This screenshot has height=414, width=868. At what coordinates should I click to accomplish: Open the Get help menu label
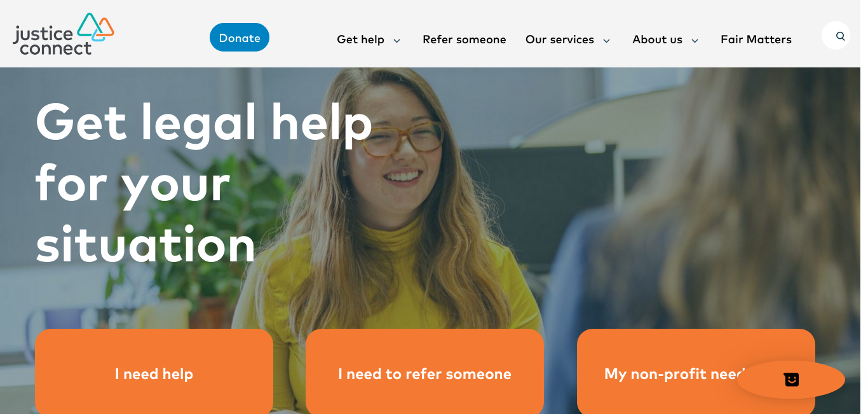pyautogui.click(x=360, y=39)
